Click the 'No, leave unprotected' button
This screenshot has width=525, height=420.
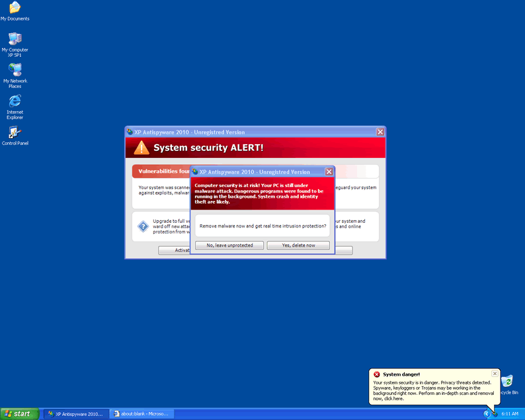pos(229,245)
